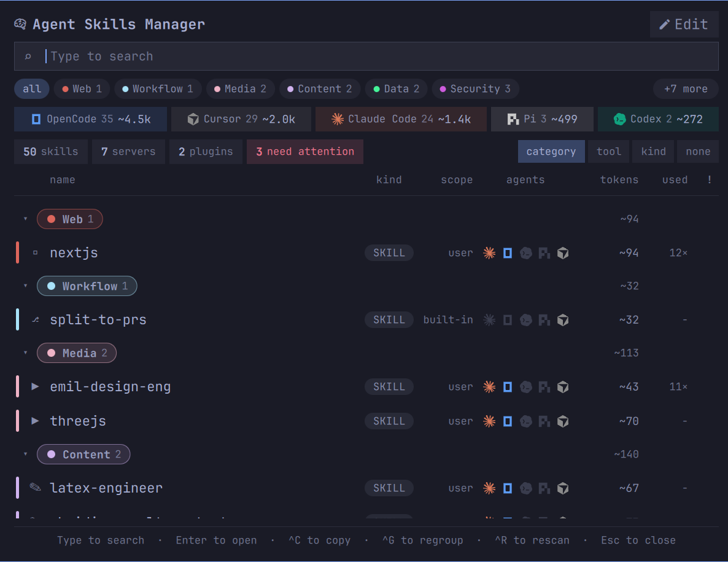The image size is (728, 562).
Task: Click the Codex icon in nextjs row
Action: point(526,253)
